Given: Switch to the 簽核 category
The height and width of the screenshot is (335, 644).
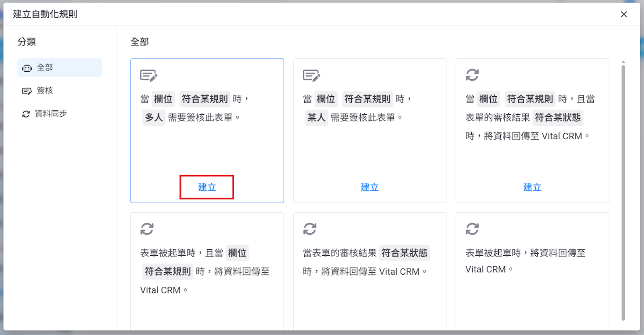Looking at the screenshot, I should (45, 91).
